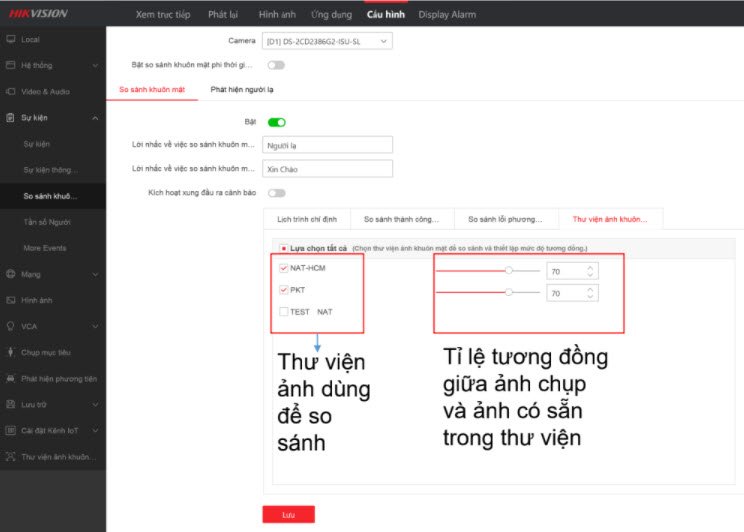Click the VCA sidebar icon

pyautogui.click(x=11, y=326)
